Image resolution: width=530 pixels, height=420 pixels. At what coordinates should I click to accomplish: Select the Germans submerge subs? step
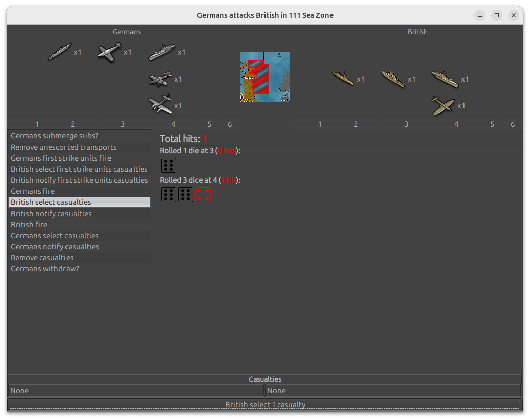point(54,136)
